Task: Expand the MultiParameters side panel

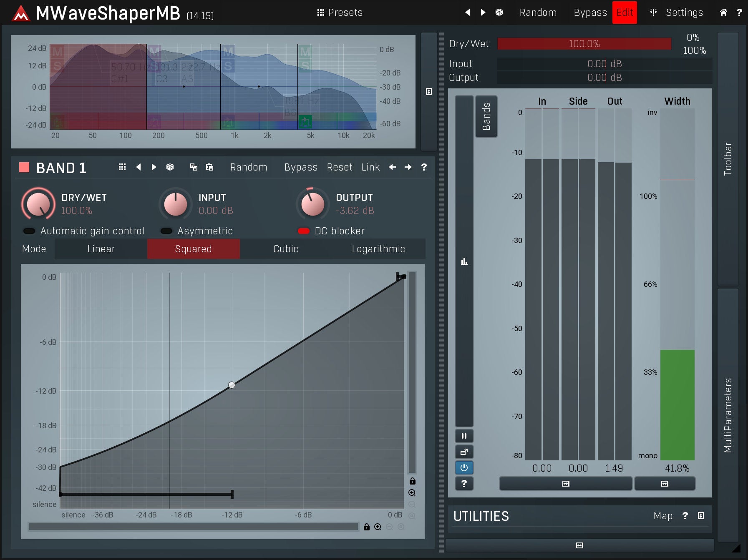Action: click(x=728, y=415)
